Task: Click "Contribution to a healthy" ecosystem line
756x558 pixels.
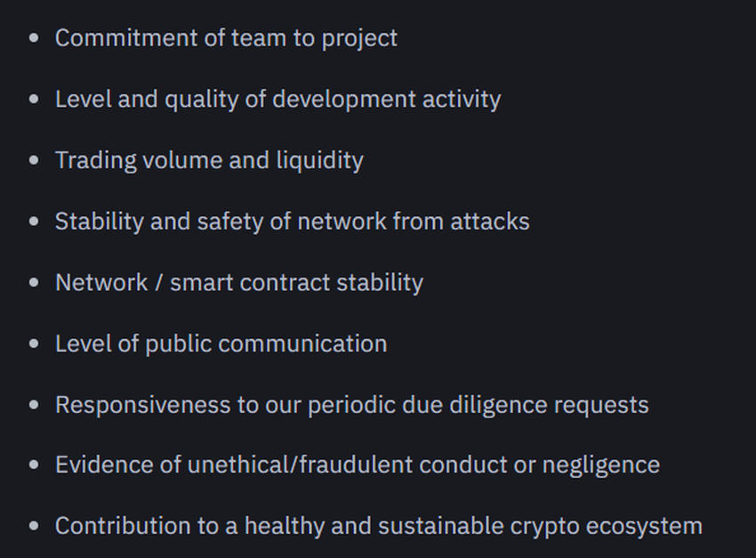Action: tap(379, 526)
